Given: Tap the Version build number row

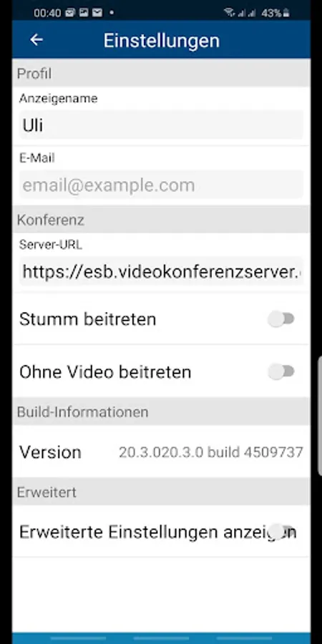Looking at the screenshot, I should (x=161, y=452).
